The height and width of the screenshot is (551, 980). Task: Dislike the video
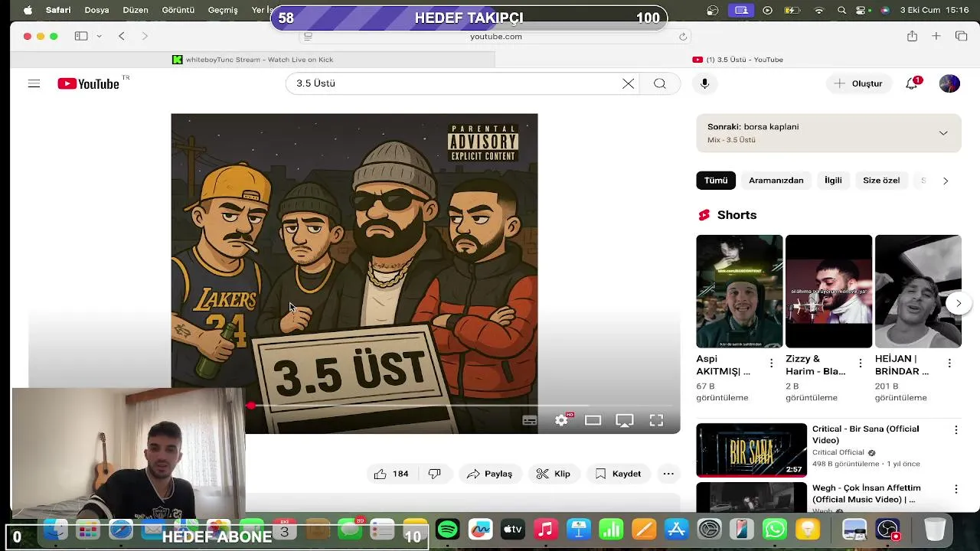coord(435,474)
